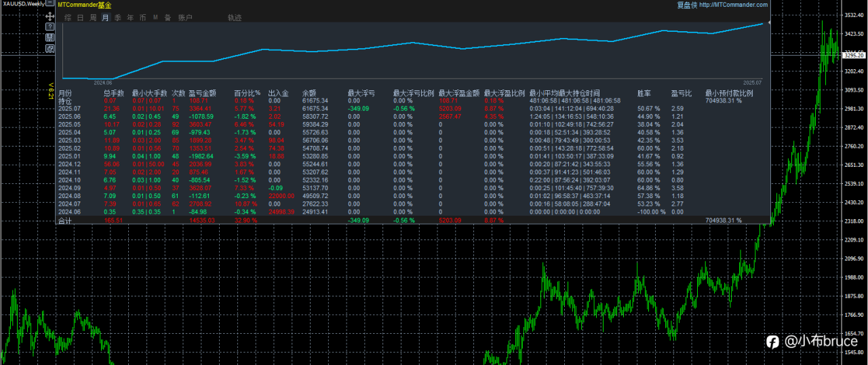Screen dimensions: 868x365
Task: Open the question mark help icon
Action: pos(50,26)
